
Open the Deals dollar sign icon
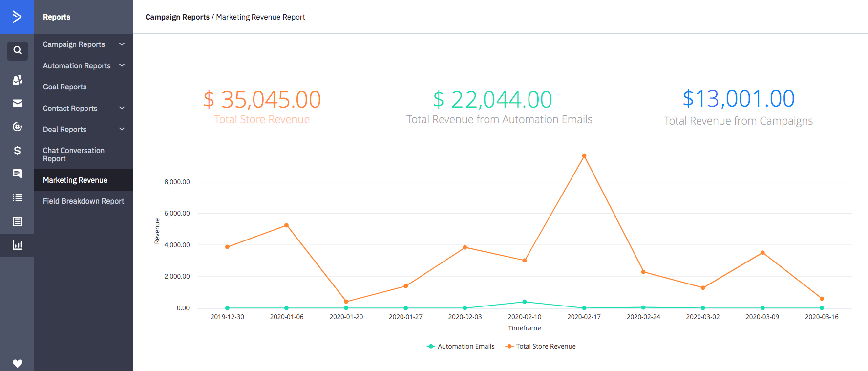17,151
